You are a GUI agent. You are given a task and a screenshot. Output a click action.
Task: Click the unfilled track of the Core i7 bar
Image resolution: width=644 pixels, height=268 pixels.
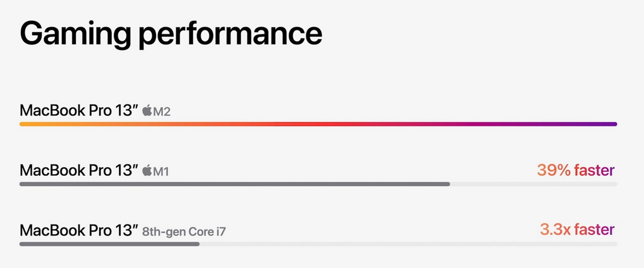(407, 244)
